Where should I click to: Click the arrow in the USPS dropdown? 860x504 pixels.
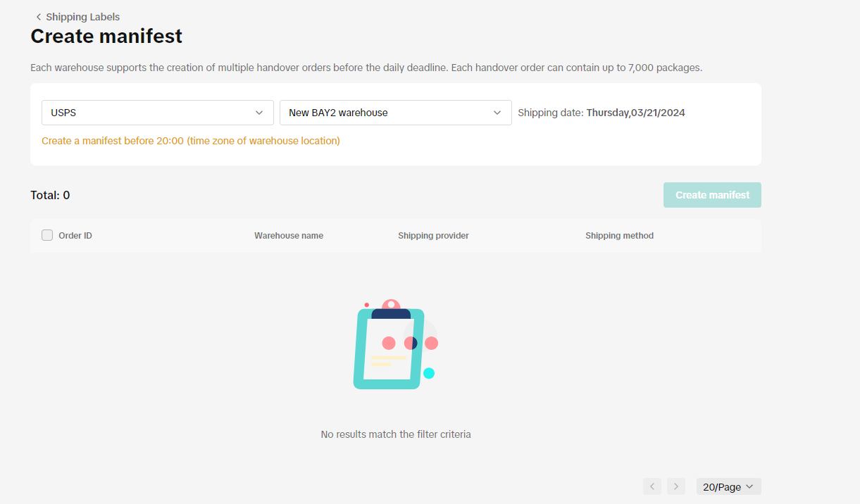258,113
